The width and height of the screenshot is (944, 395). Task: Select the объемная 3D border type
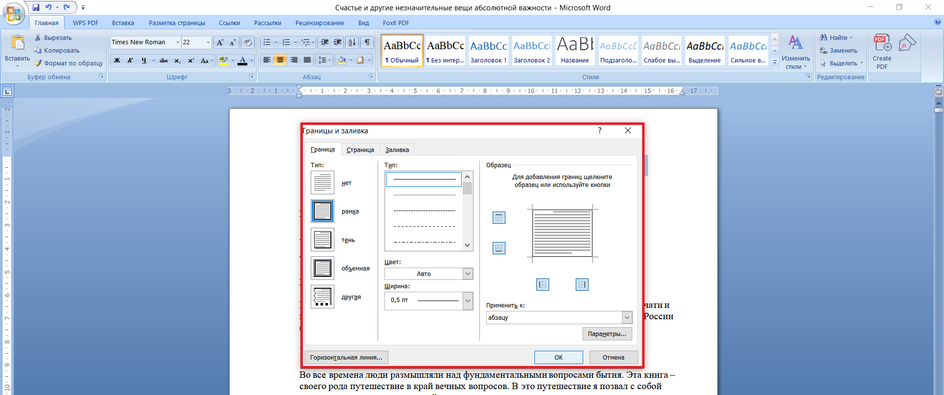click(x=323, y=268)
